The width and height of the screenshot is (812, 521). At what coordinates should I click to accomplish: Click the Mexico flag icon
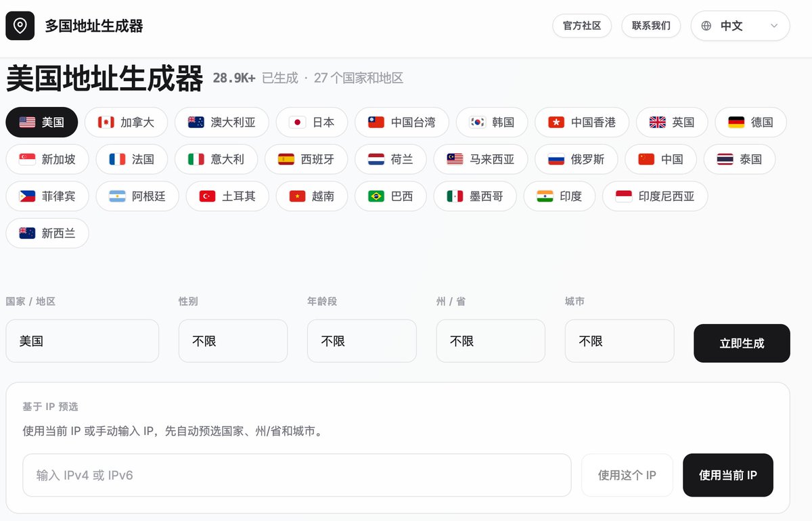point(455,196)
